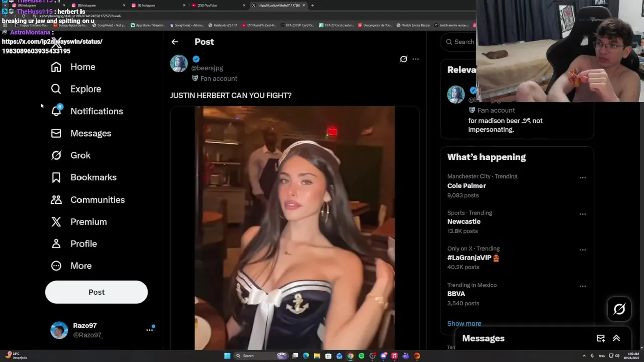Click the white Post button

[x=97, y=292]
